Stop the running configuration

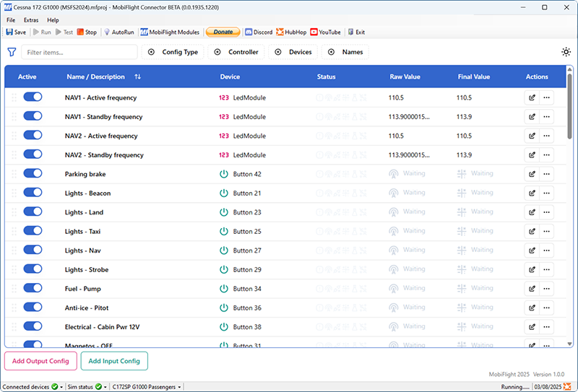click(87, 32)
